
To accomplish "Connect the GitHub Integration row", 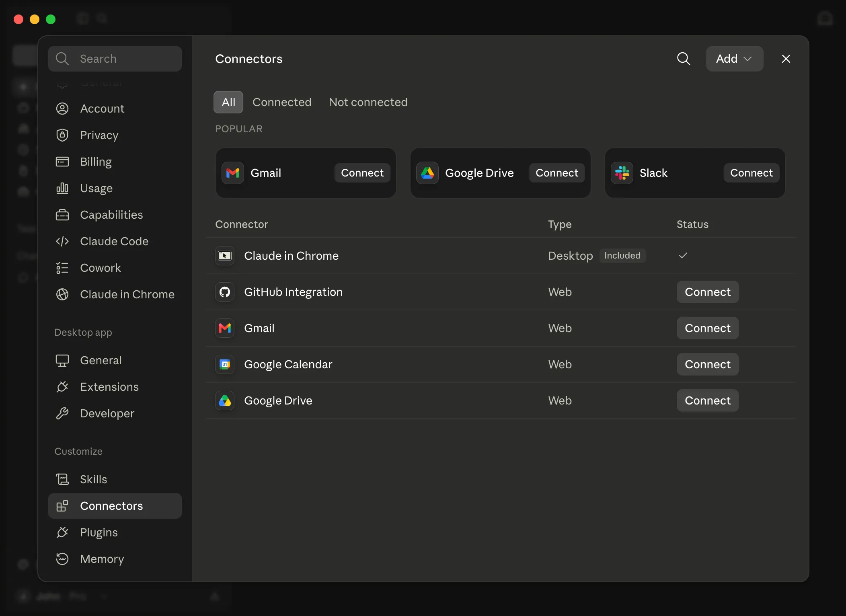I will point(708,292).
